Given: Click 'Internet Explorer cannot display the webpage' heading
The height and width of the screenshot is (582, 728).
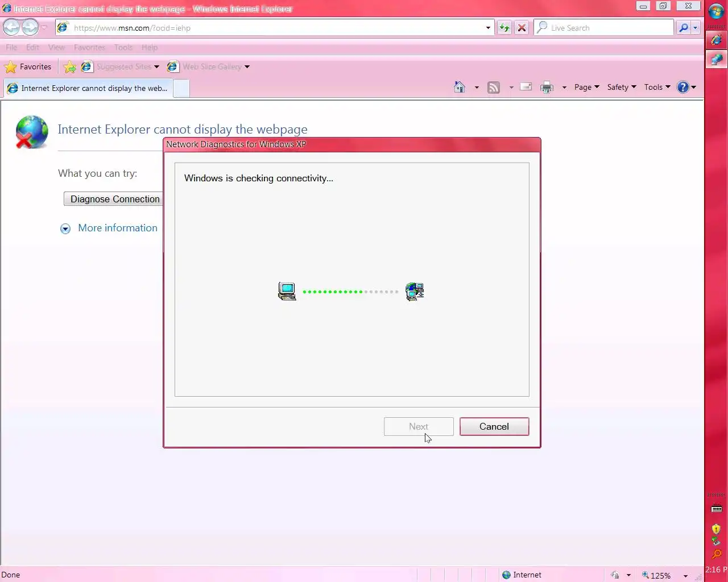Looking at the screenshot, I should pos(183,130).
